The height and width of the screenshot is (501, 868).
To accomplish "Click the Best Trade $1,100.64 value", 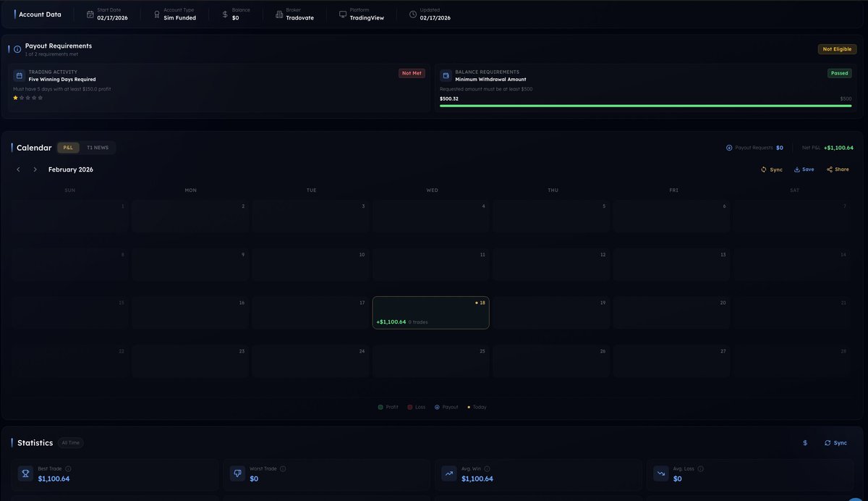I will click(x=54, y=479).
